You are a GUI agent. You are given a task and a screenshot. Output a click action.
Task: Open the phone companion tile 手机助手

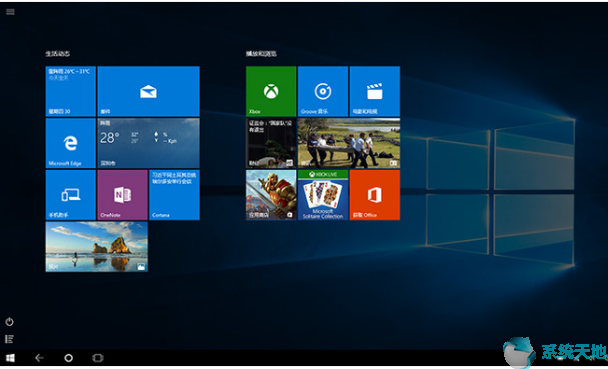tap(71, 195)
